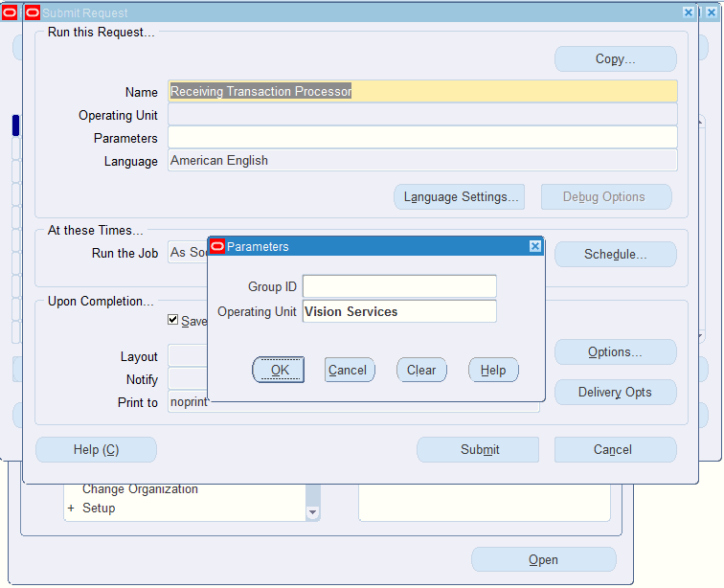Click the Debug Options button
The width and height of the screenshot is (724, 588).
[x=606, y=196]
